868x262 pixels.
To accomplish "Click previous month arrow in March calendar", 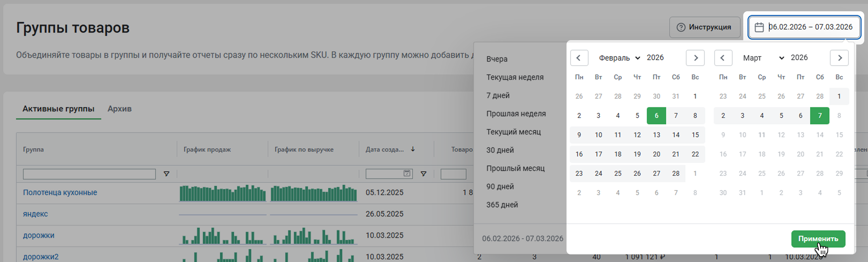I will (x=723, y=58).
